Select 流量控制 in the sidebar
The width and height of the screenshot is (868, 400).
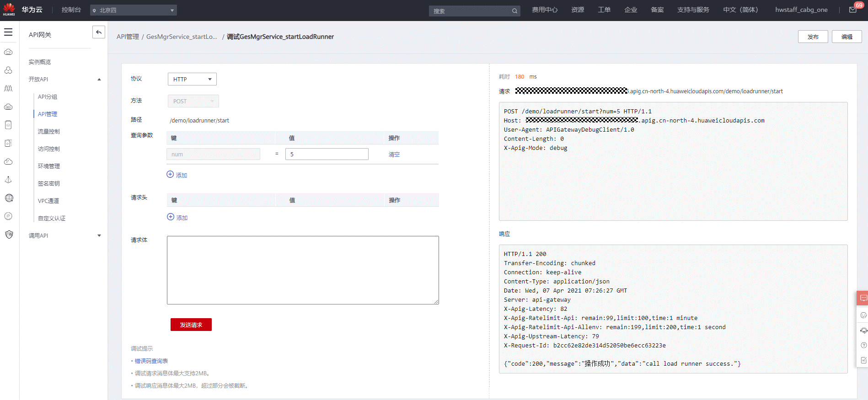click(49, 132)
